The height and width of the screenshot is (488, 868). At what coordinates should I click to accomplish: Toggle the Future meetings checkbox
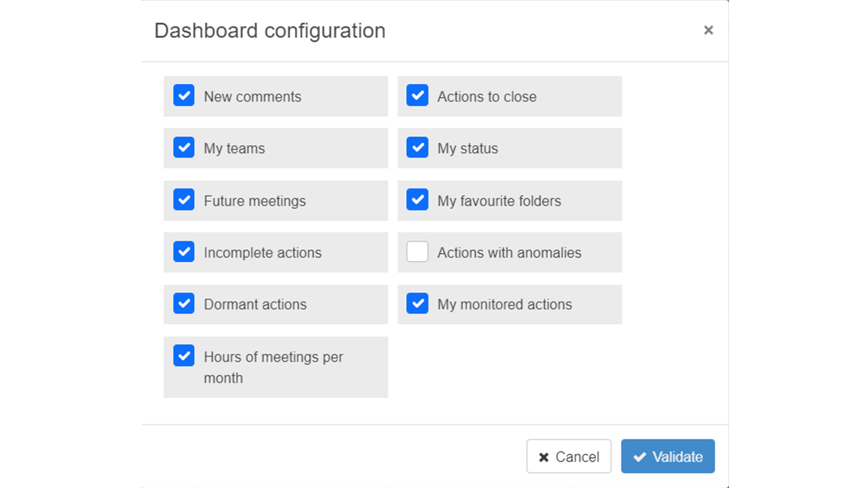tap(184, 200)
